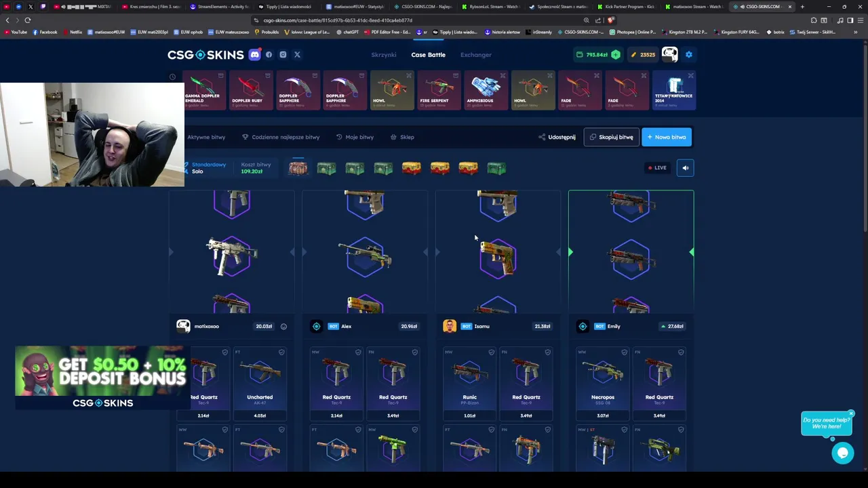Click the Koszt bitwy 109.20zł value
Screen dimensions: 868x488
tap(252, 171)
